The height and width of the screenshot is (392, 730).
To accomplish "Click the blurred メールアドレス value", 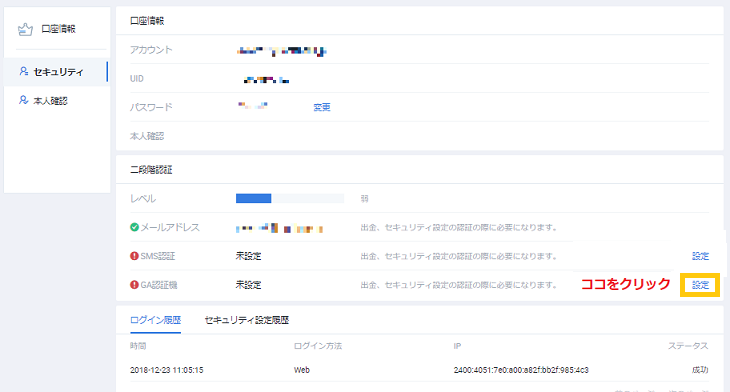I will (279, 228).
